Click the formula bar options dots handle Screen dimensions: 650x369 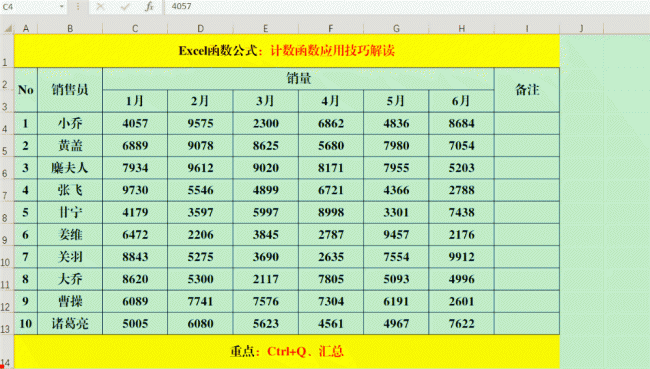[x=78, y=7]
